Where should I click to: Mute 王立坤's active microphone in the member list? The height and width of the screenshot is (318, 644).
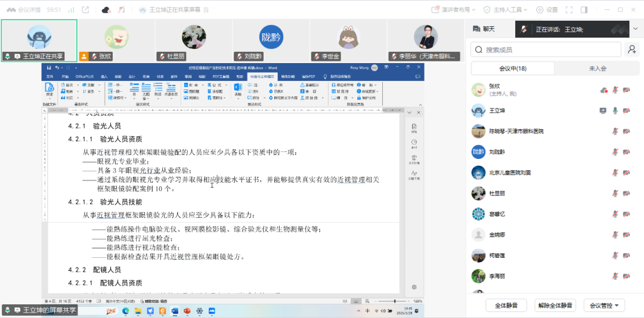click(x=615, y=110)
